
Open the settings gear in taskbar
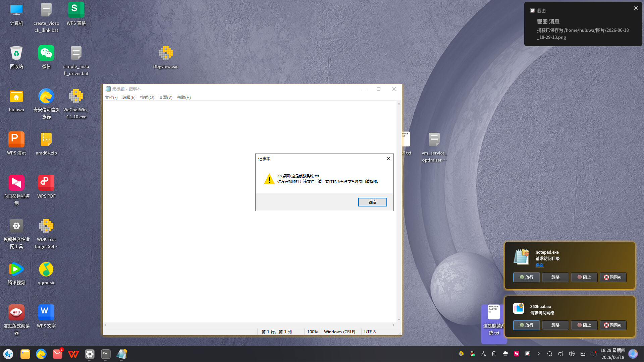pos(90,354)
